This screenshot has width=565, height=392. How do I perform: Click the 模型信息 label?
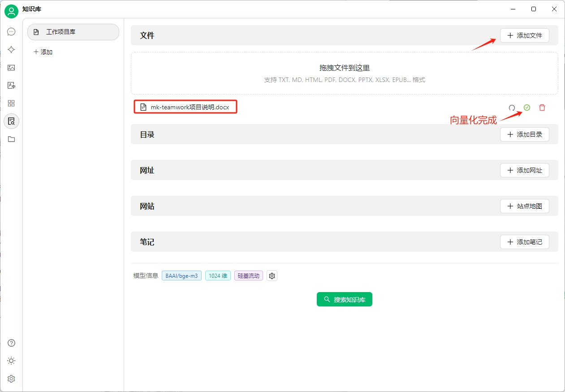pyautogui.click(x=146, y=276)
